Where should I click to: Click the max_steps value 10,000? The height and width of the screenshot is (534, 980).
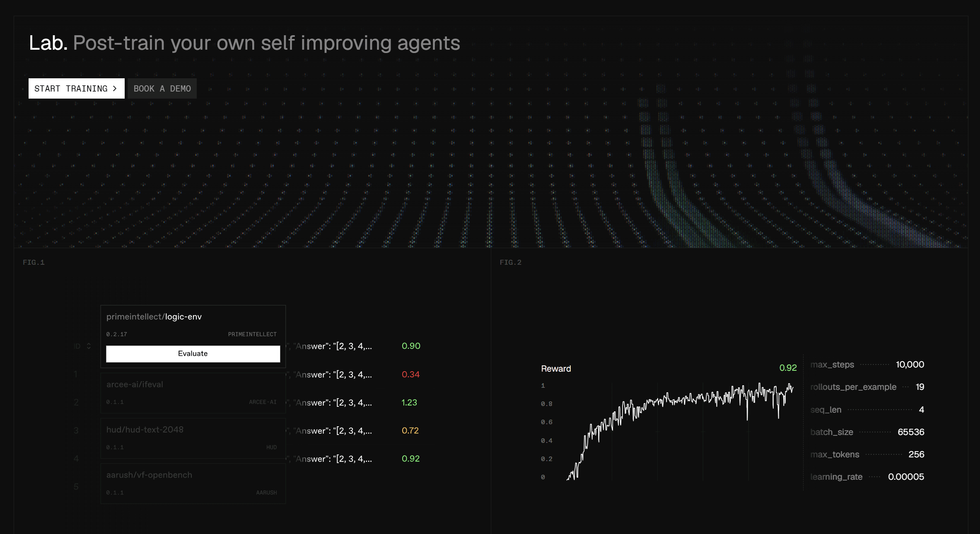coord(910,365)
